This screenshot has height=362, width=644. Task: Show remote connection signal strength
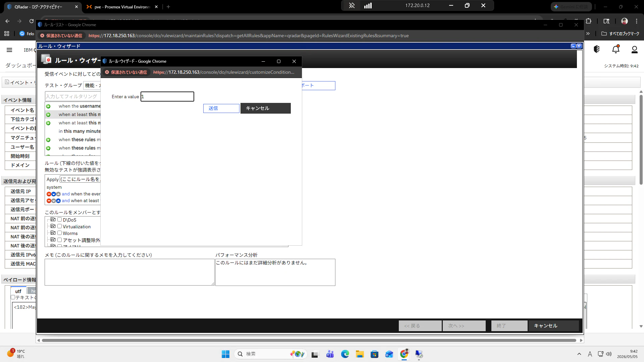(368, 5)
